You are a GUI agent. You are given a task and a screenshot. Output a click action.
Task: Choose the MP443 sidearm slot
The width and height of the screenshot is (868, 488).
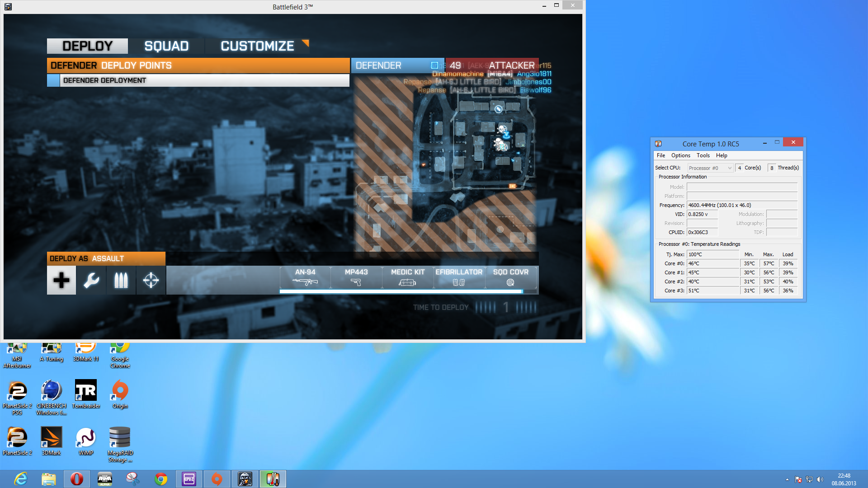356,277
